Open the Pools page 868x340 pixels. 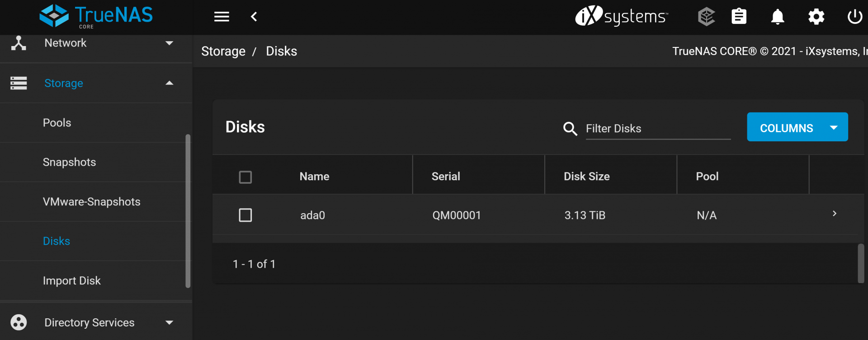tap(57, 123)
